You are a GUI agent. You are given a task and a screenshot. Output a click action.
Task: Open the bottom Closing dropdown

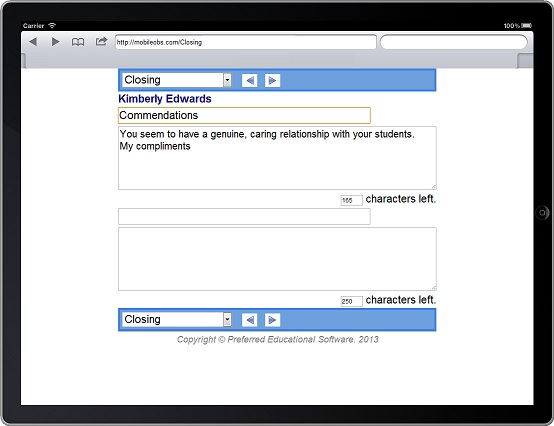177,320
